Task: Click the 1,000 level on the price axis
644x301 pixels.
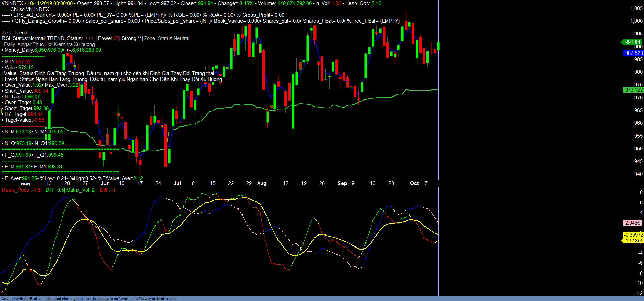Action: point(636,21)
